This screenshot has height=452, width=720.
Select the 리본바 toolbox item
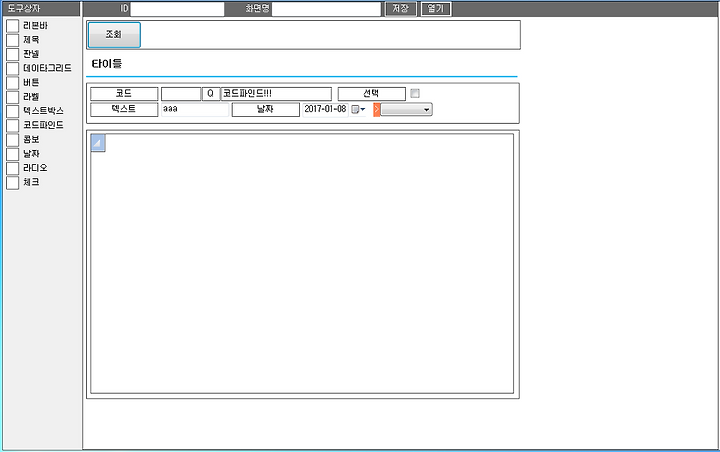pyautogui.click(x=27, y=26)
